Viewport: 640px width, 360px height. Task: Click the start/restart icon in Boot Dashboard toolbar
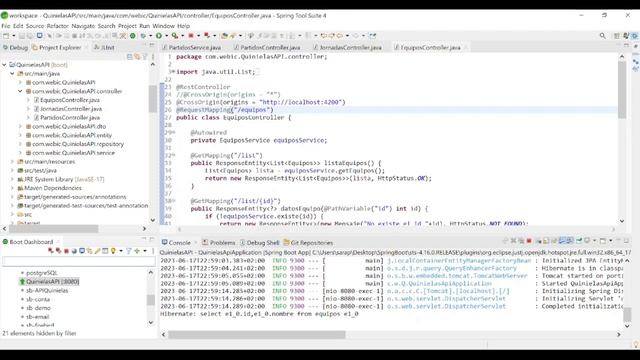click(51, 251)
